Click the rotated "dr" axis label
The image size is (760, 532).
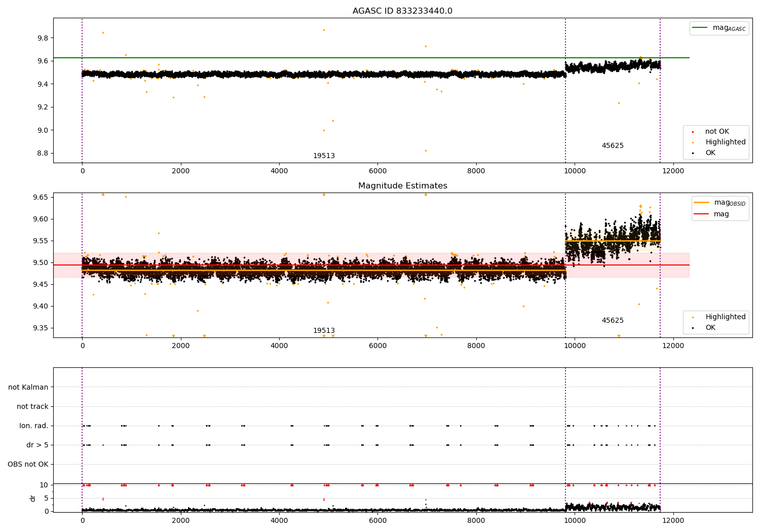coord(33,498)
